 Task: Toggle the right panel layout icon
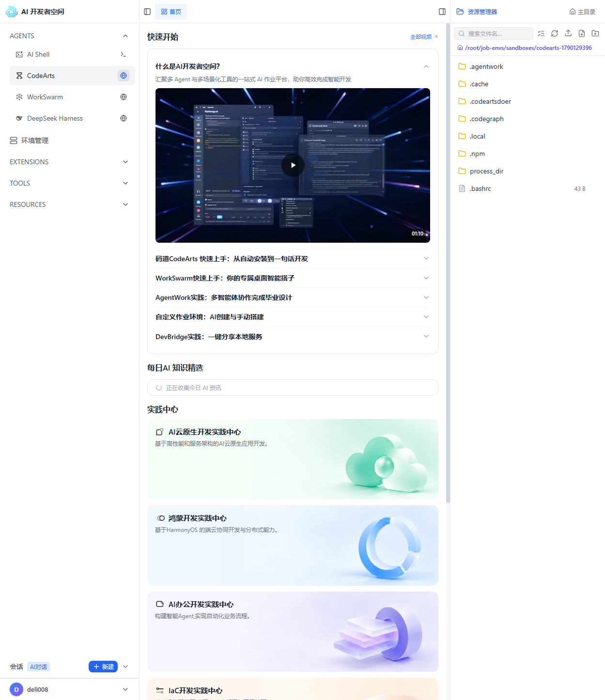click(442, 12)
